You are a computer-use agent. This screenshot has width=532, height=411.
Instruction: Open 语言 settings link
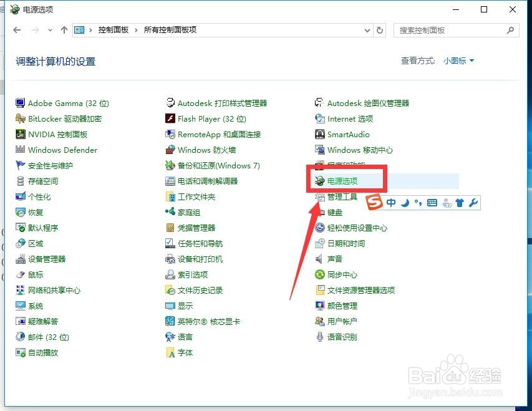click(185, 337)
